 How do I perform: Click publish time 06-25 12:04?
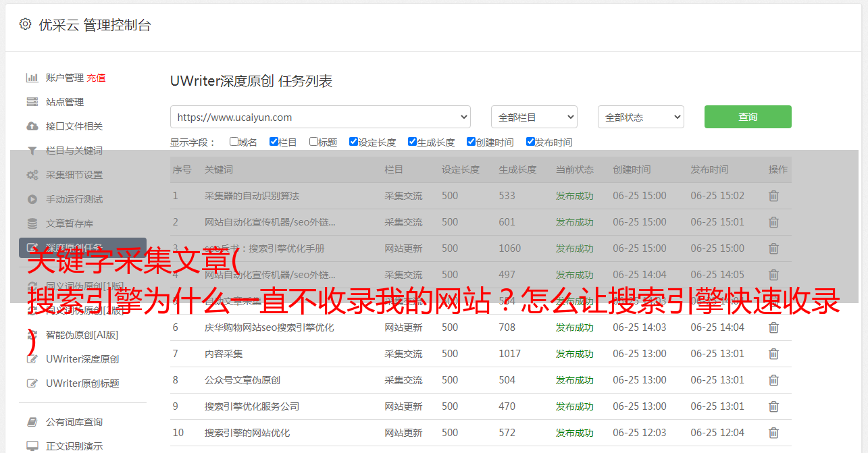tap(717, 433)
